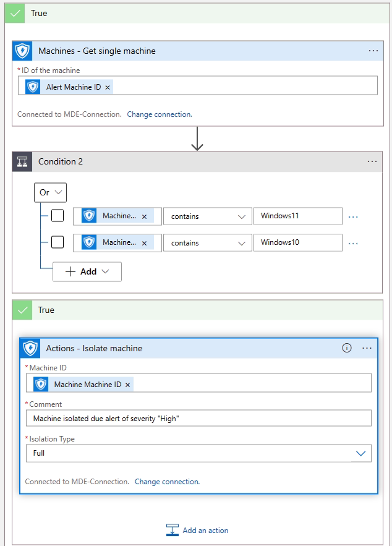Expand the Isolation Type Full dropdown
This screenshot has width=392, height=546.
pyautogui.click(x=361, y=453)
